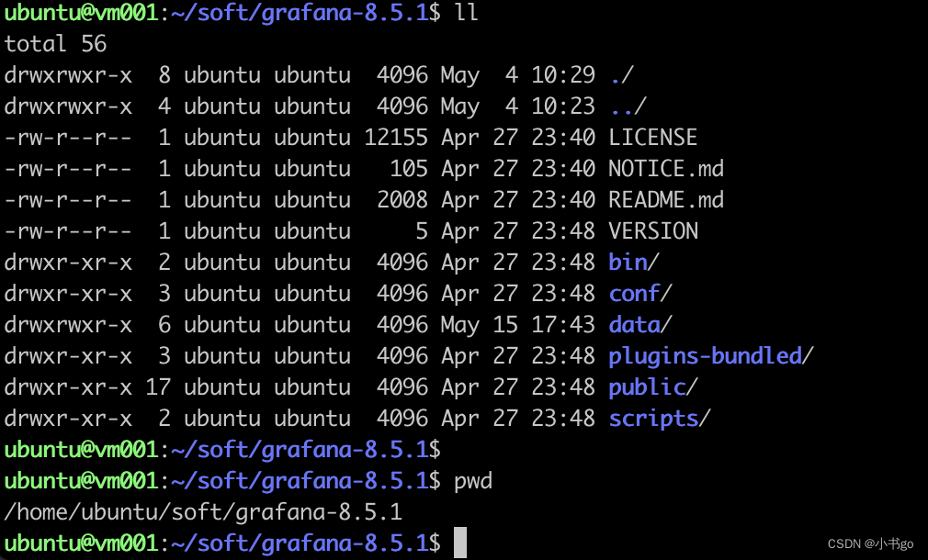
Task: Click the README.md file name
Action: tap(666, 200)
